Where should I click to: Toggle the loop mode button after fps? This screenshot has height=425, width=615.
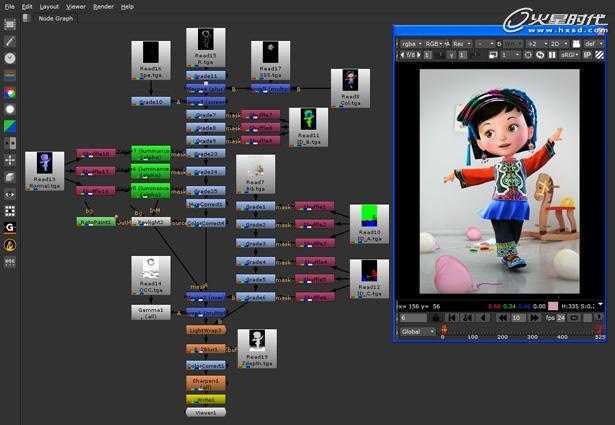point(575,318)
